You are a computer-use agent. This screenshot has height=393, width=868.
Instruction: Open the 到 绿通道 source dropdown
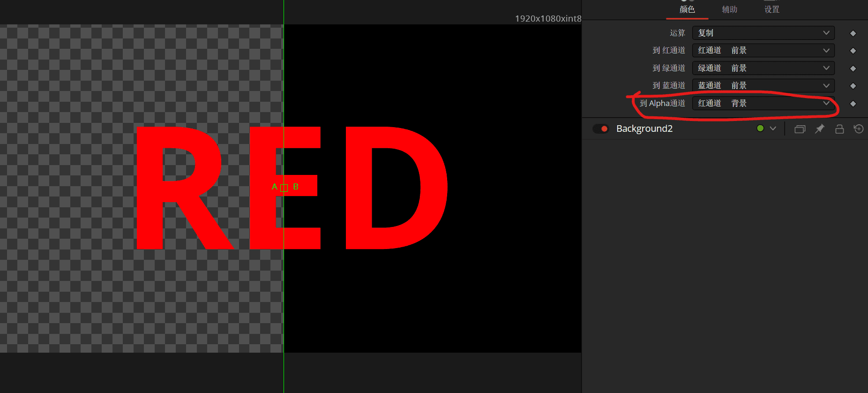coord(763,68)
